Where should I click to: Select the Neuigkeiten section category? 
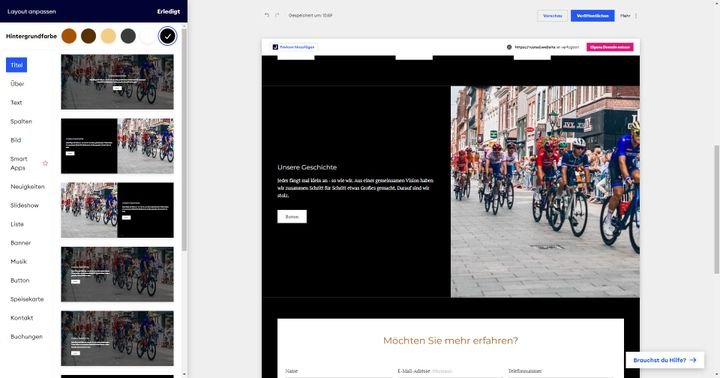click(28, 186)
